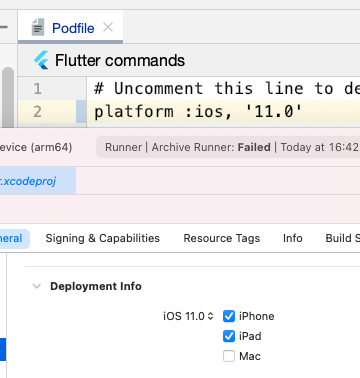Image resolution: width=360 pixels, height=378 pixels.
Task: Select the device (arm64) destination
Action: tap(36, 147)
